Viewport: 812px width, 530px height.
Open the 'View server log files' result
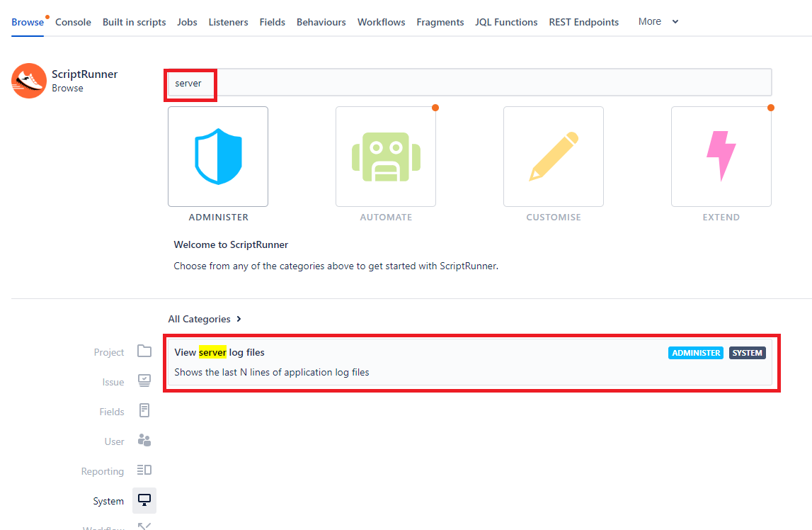click(469, 362)
